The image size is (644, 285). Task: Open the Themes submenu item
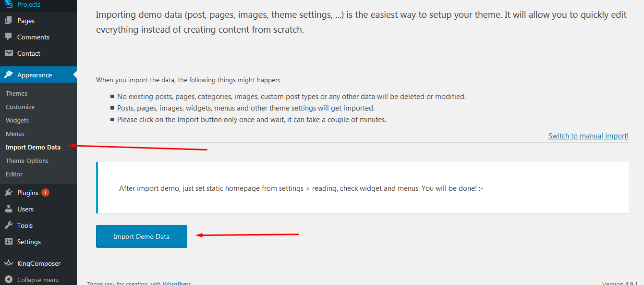16,94
